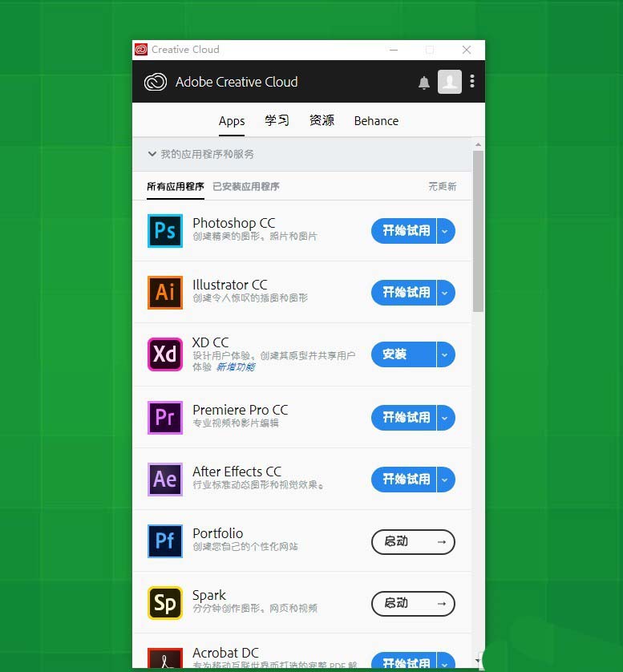Viewport: 623px width, 672px height.
Task: Click the 无更新 status text
Action: tap(442, 186)
